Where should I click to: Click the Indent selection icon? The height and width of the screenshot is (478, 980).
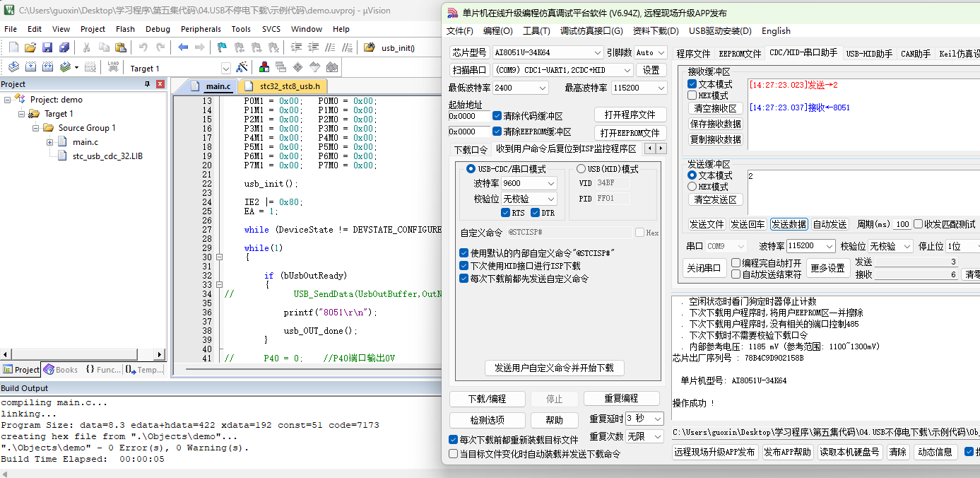point(295,47)
